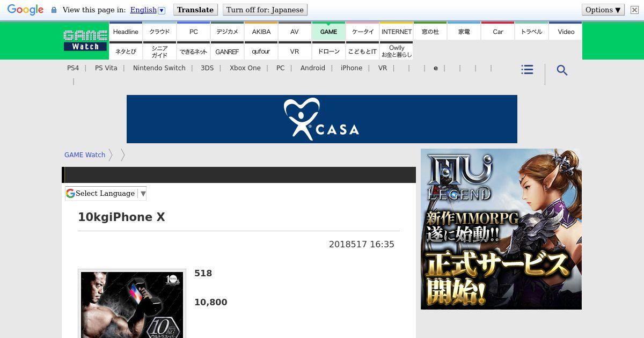Click the Google logo in translate bar
This screenshot has height=338, width=644.
pyautogui.click(x=25, y=10)
